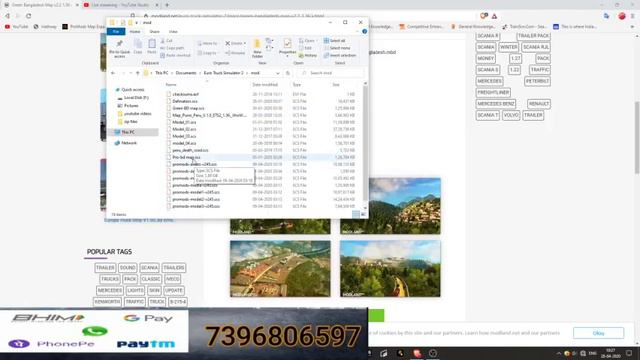This screenshot has height=360, width=640.
Task: Go up one folder level in Explorer
Action: pos(138,73)
